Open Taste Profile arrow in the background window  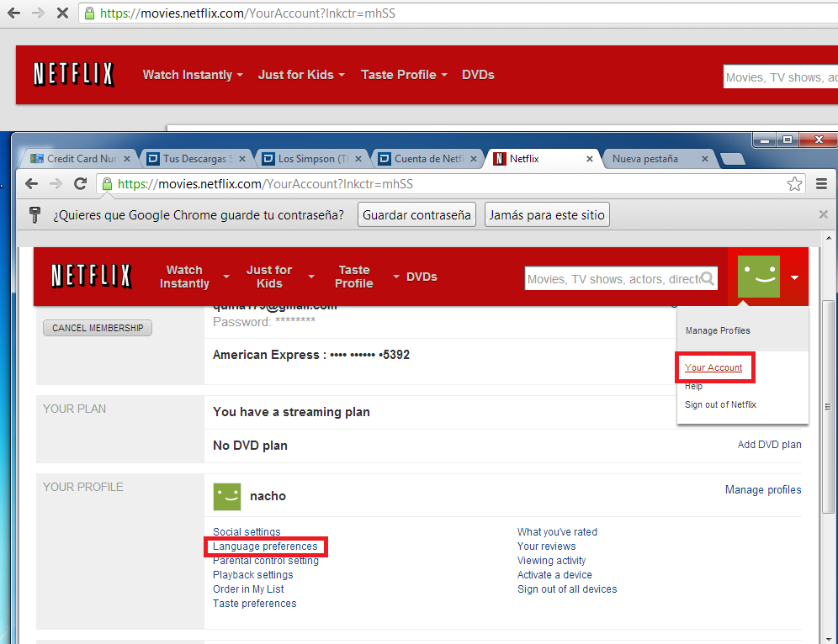click(444, 75)
